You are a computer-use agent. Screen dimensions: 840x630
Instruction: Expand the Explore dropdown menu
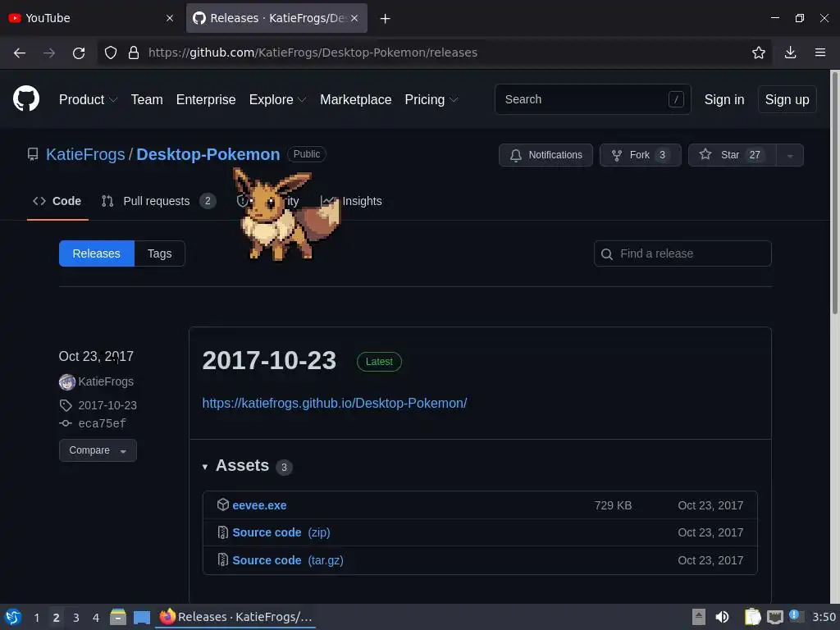277,99
